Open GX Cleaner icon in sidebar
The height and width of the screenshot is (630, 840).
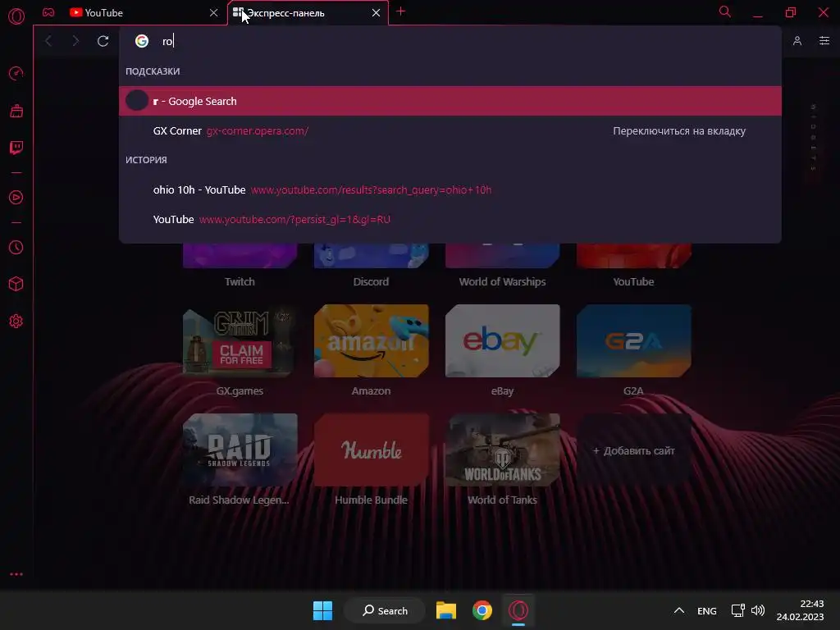(x=16, y=111)
